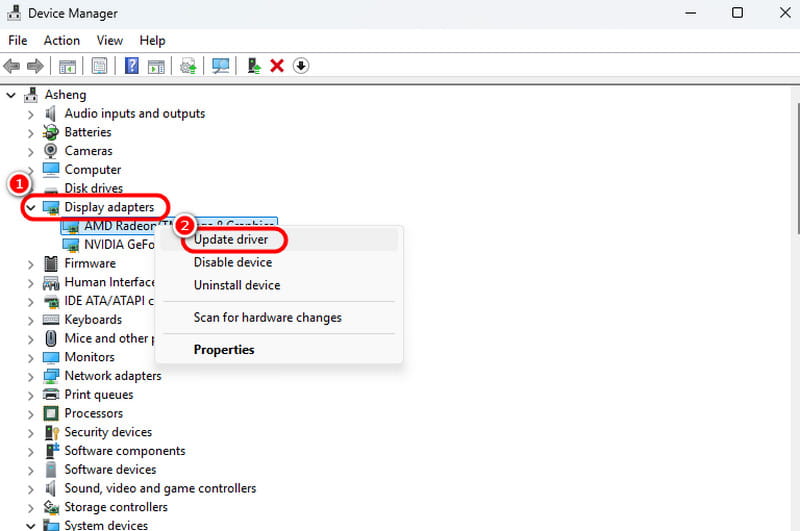Open Properties from the context menu
The image size is (800, 531).
click(x=224, y=350)
